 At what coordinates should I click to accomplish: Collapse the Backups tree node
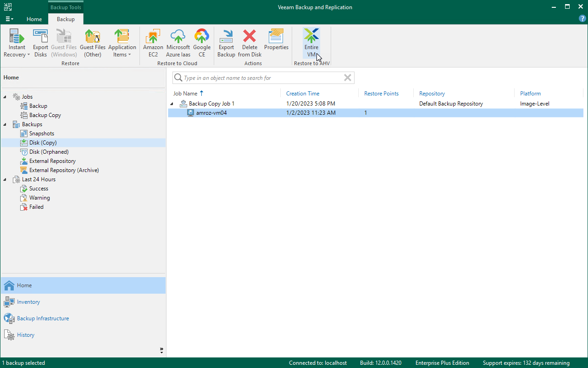pyautogui.click(x=5, y=124)
